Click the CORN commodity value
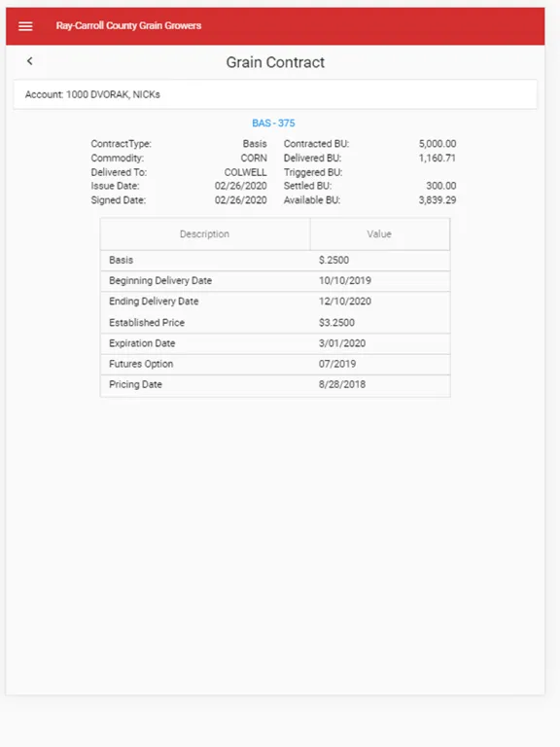Screen dimensions: 560x747 click(x=254, y=159)
